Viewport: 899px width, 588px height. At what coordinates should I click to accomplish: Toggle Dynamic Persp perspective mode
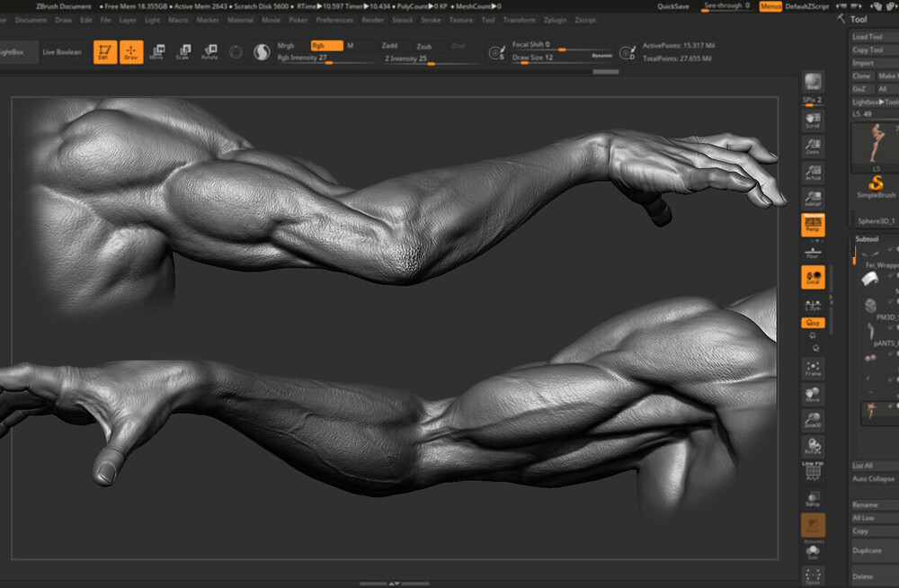pyautogui.click(x=813, y=225)
